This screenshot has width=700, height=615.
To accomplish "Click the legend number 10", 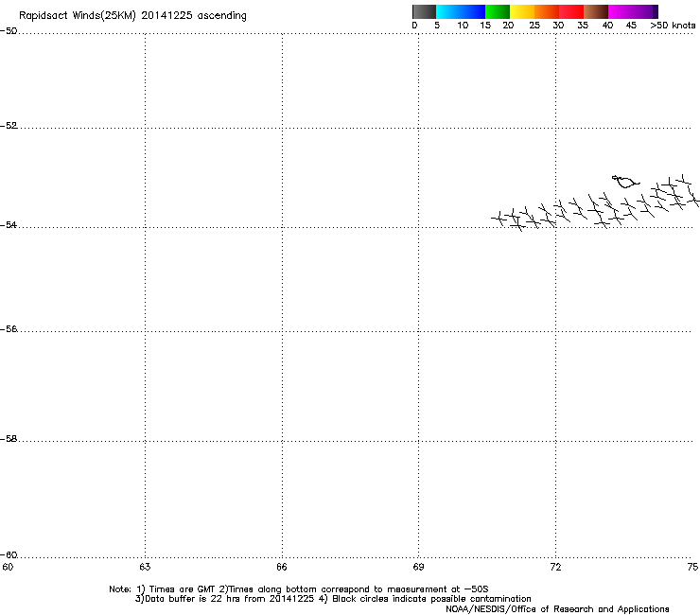I will click(x=463, y=26).
